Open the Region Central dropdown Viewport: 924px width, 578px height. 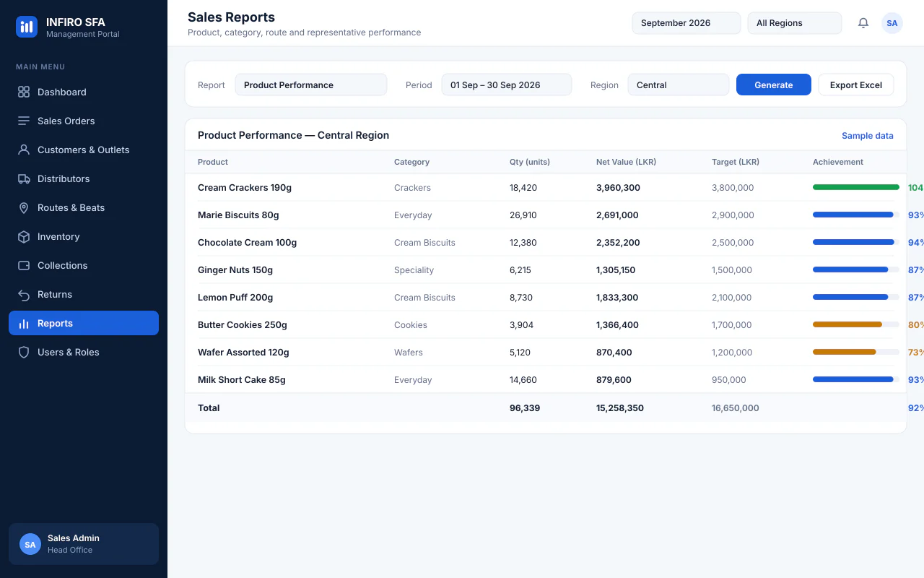[x=679, y=85]
